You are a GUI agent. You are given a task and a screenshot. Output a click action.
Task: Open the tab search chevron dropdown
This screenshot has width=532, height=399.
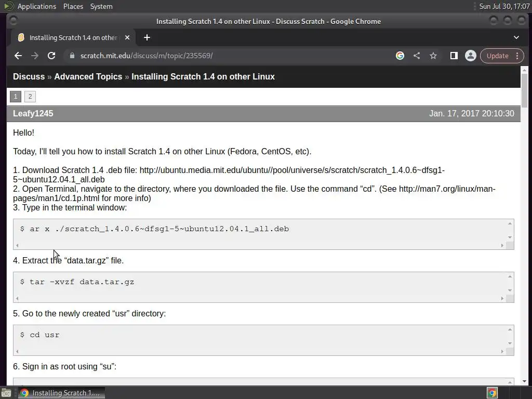[x=516, y=37]
